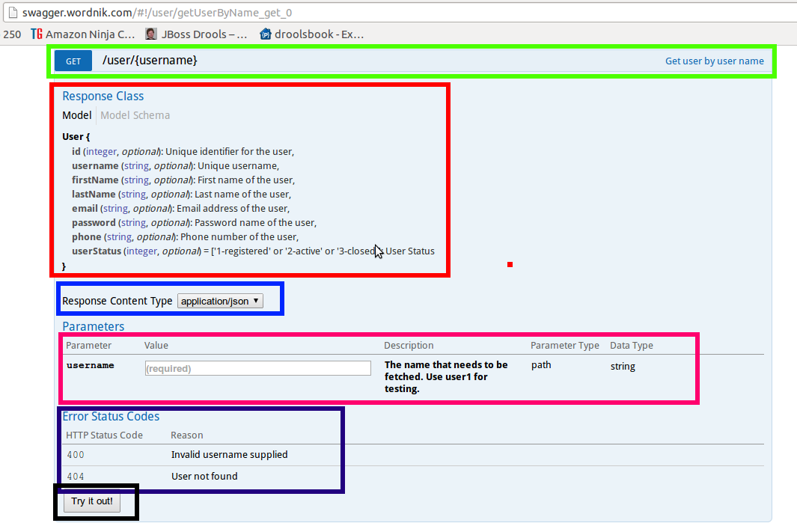This screenshot has width=797, height=532.
Task: Click the droolsbook bookmark favicon
Action: click(266, 34)
